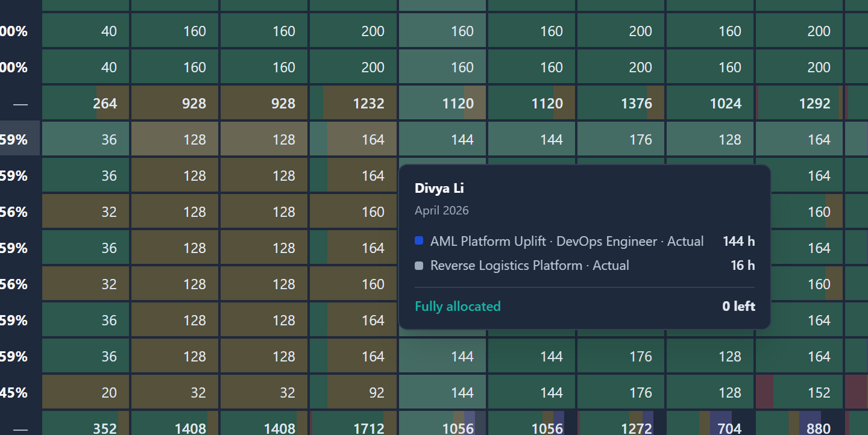This screenshot has height=435, width=868.
Task: Select the 1232 total cell
Action: [353, 103]
